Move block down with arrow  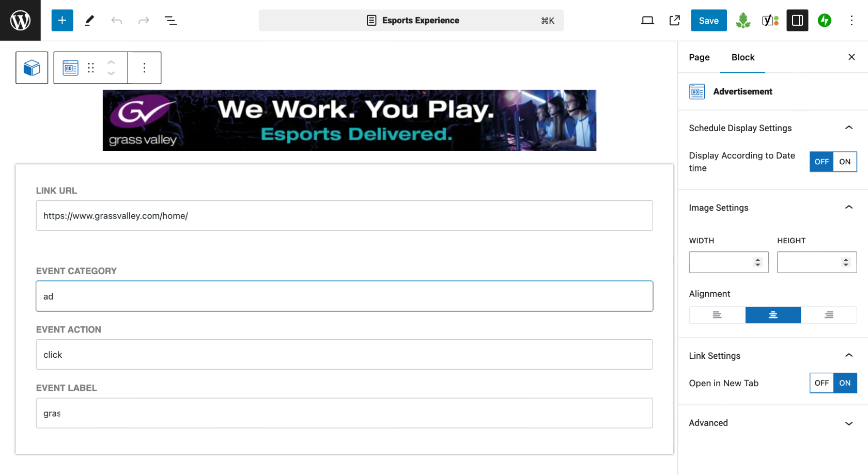[111, 73]
